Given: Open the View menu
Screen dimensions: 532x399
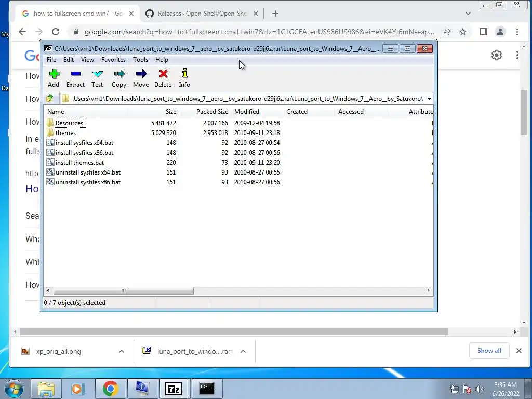Looking at the screenshot, I should point(87,60).
